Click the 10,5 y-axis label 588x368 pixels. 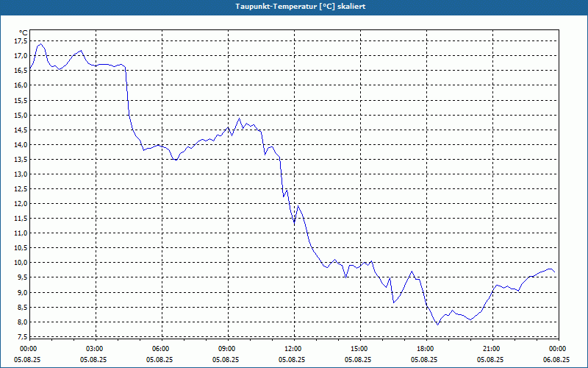coord(21,248)
